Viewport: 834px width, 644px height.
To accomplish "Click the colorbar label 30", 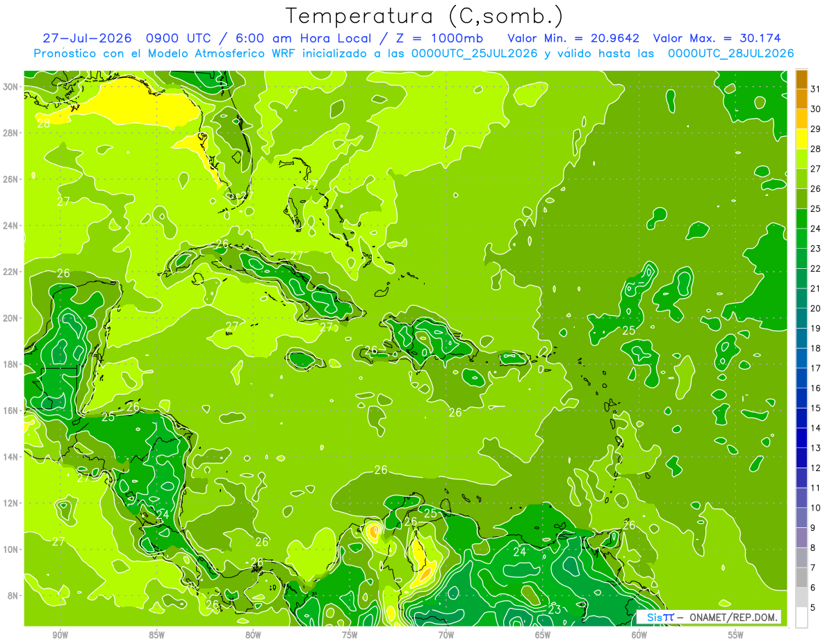I will 816,108.
